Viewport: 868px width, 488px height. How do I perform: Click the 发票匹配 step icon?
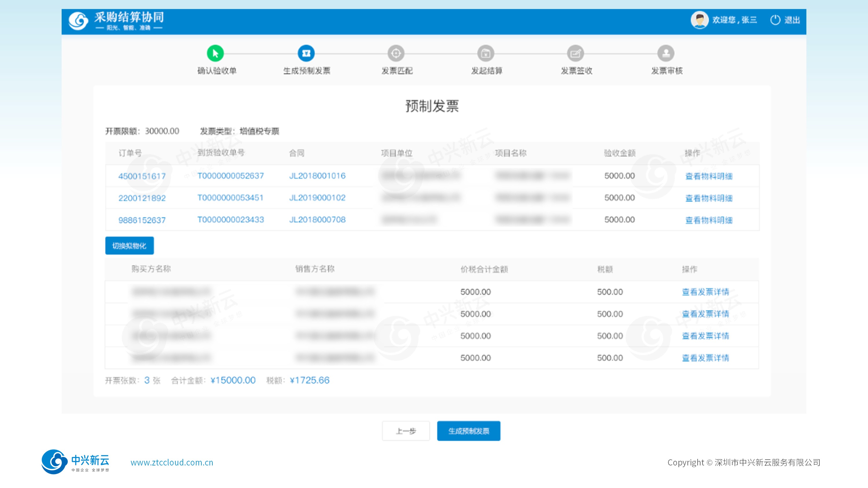[x=396, y=53]
